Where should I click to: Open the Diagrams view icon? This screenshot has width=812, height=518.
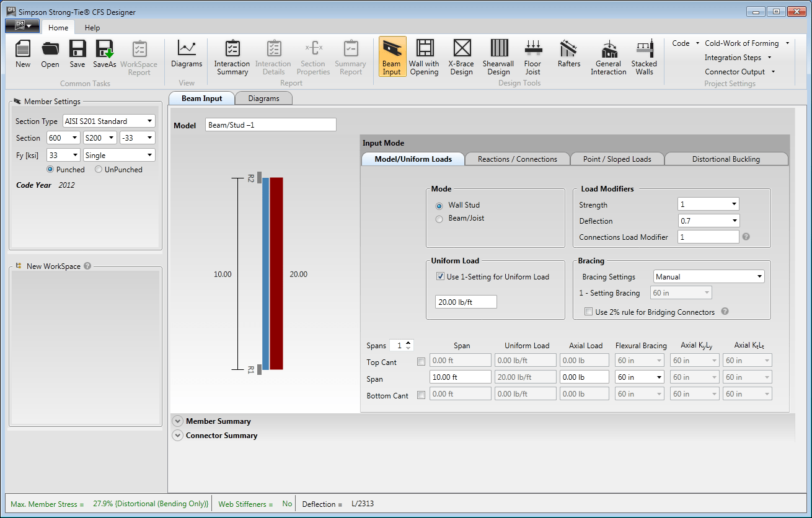(x=187, y=55)
